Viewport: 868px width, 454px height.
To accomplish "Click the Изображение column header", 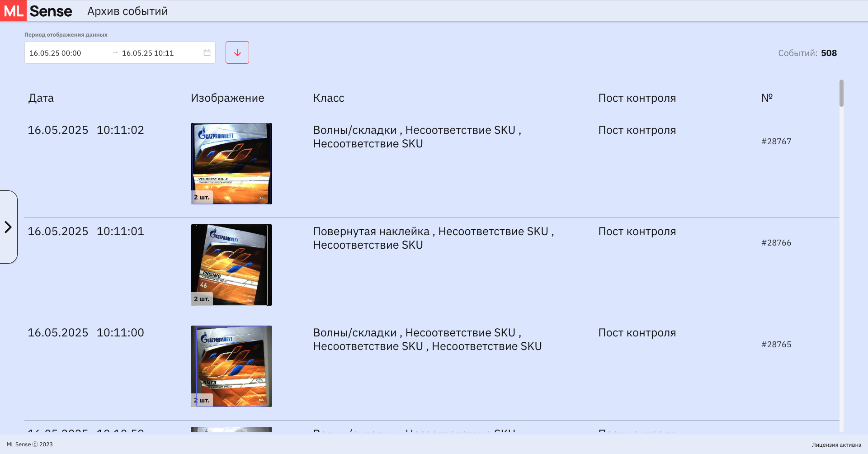I will (x=227, y=98).
